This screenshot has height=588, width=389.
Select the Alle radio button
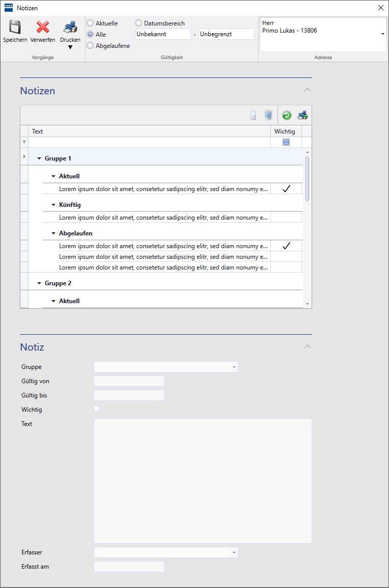pyautogui.click(x=90, y=34)
